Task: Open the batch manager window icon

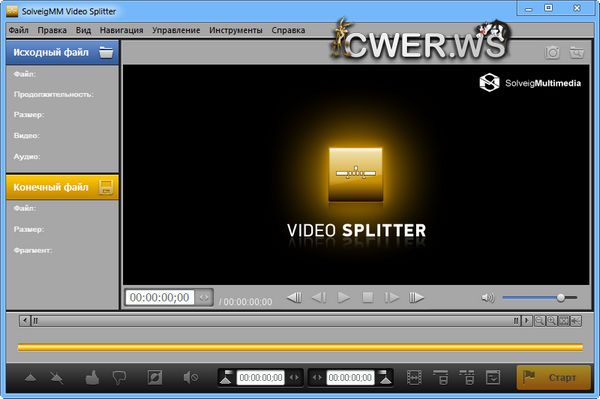Action: (x=492, y=378)
